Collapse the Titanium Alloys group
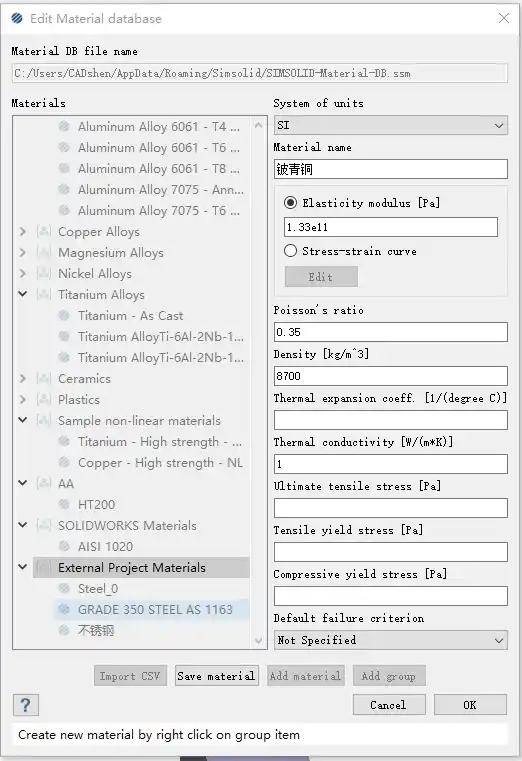Screen dimensions: 522x761 coord(22,294)
